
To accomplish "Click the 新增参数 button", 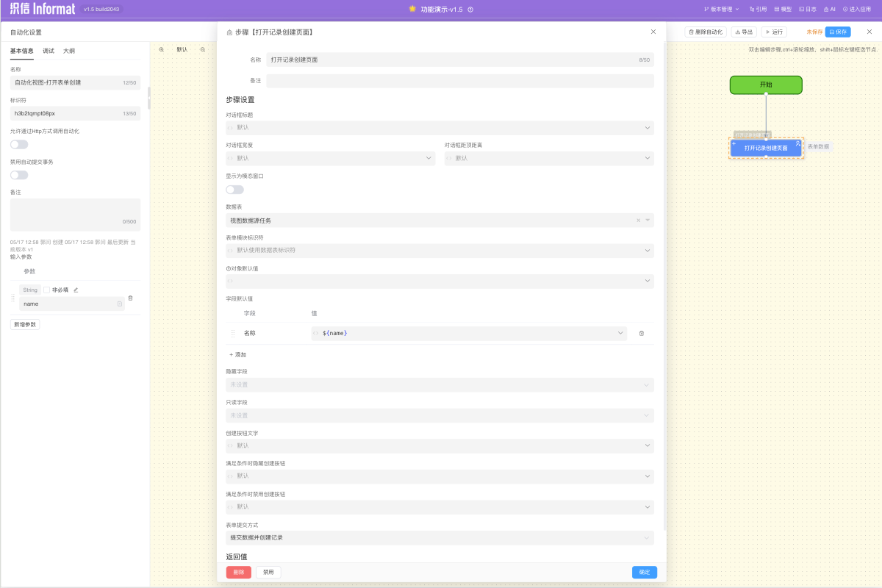I will coord(25,324).
